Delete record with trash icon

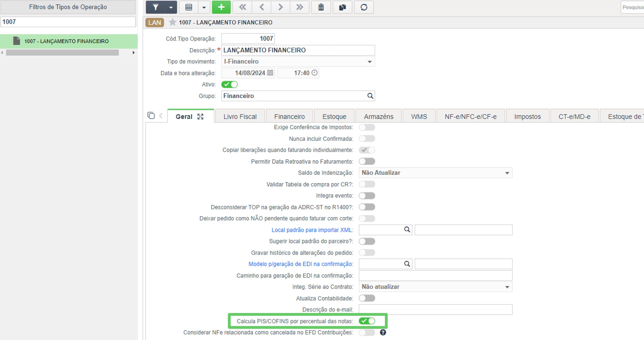(321, 7)
